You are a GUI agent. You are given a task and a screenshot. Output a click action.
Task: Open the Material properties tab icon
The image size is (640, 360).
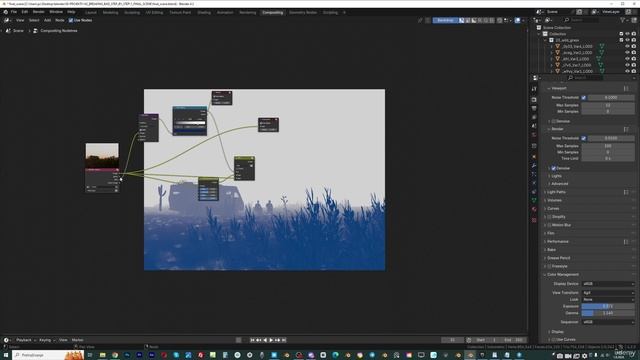(534, 209)
